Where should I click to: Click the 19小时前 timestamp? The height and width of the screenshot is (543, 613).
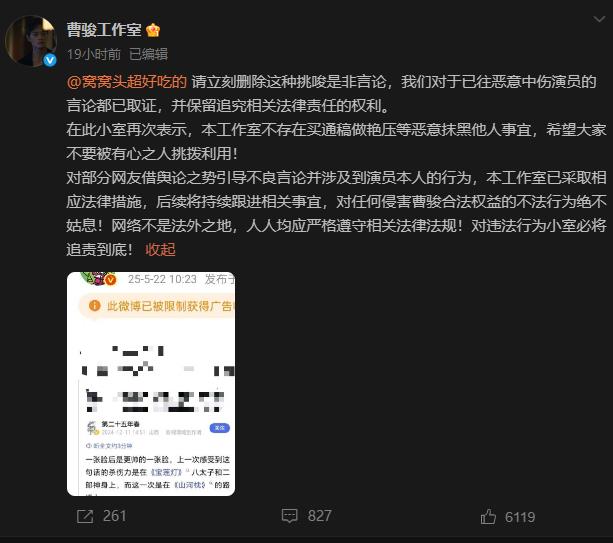(x=94, y=54)
